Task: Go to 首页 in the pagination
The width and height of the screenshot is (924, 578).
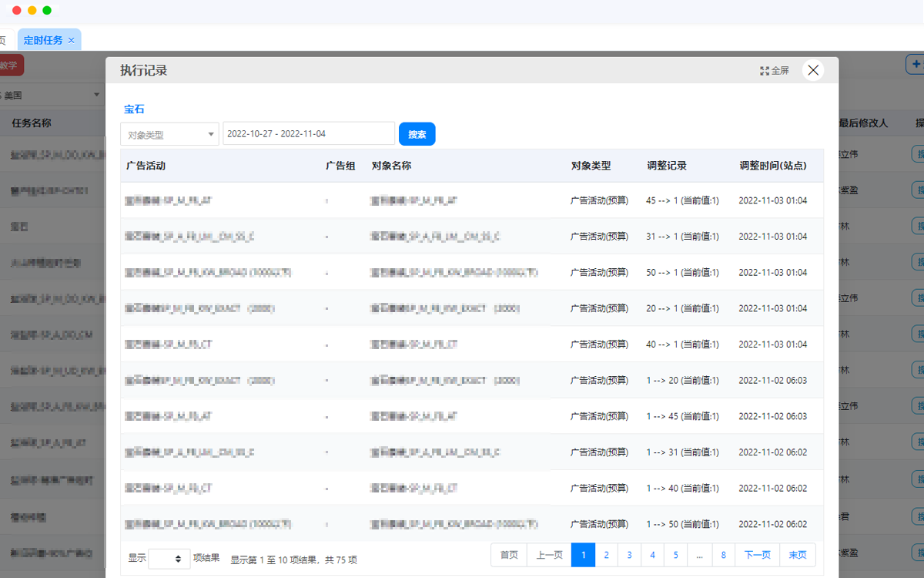Action: [x=509, y=555]
